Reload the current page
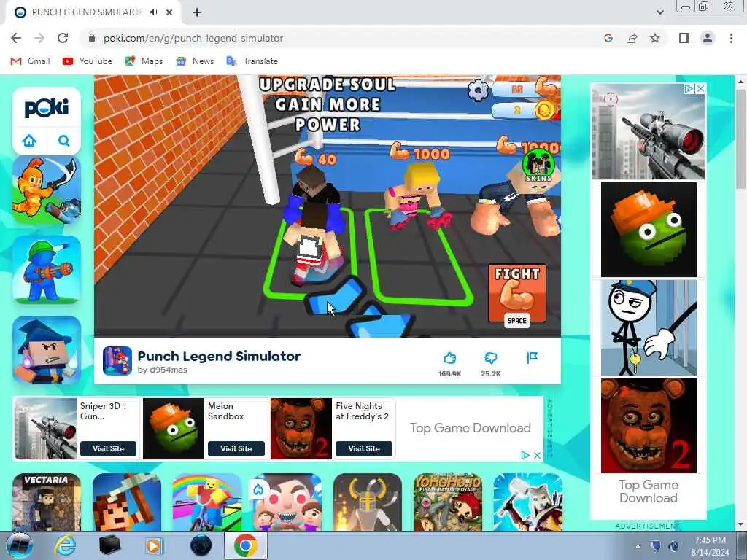747x560 pixels. pyautogui.click(x=63, y=38)
